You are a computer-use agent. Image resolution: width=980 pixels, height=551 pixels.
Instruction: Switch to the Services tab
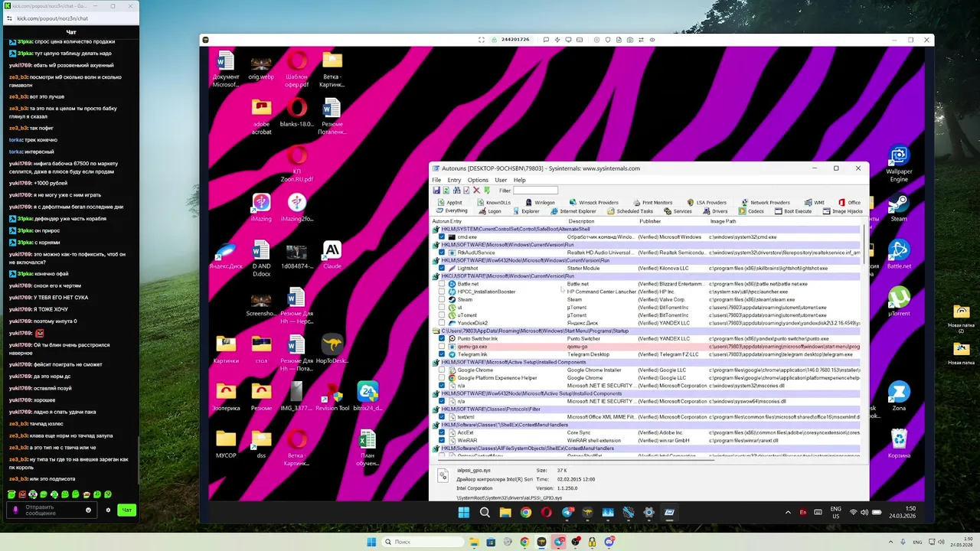click(677, 211)
